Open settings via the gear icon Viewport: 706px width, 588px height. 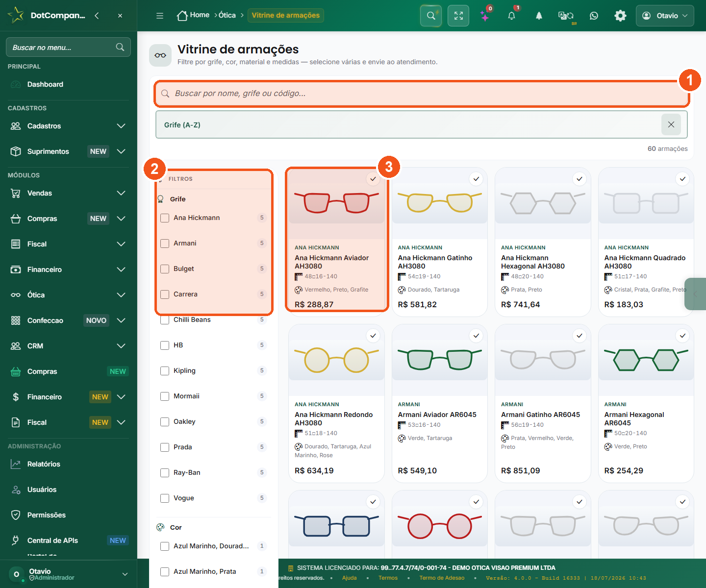pyautogui.click(x=620, y=16)
